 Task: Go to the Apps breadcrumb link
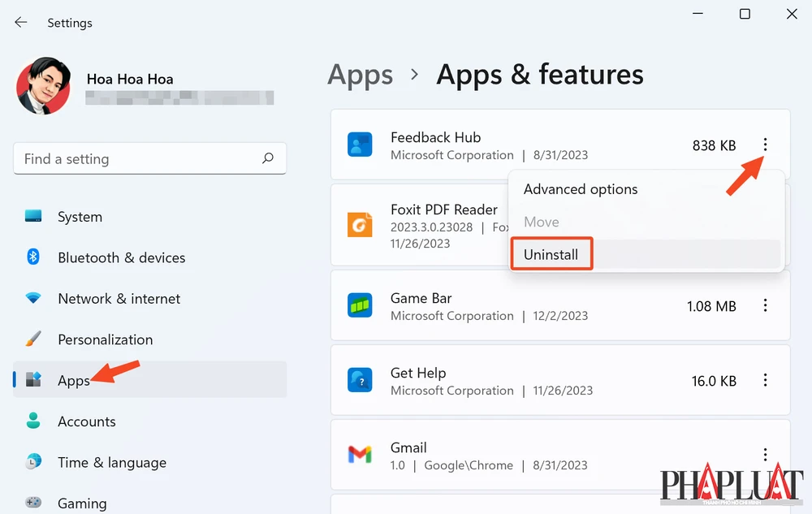(360, 75)
